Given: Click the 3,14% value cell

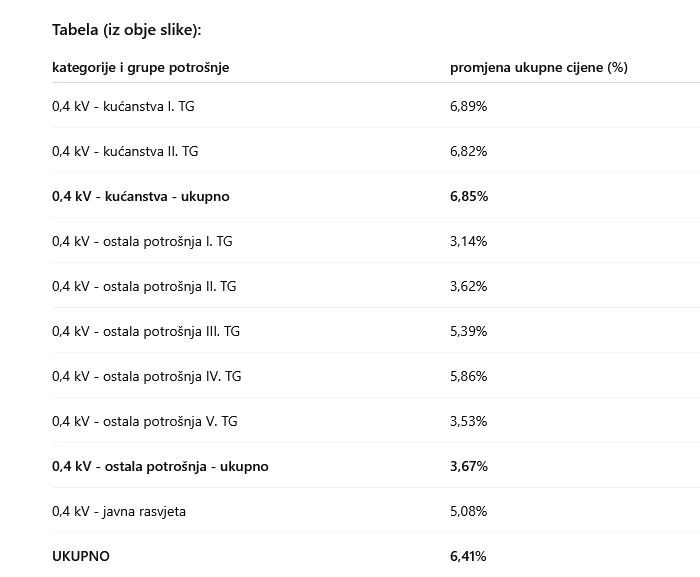Looking at the screenshot, I should (x=468, y=241).
